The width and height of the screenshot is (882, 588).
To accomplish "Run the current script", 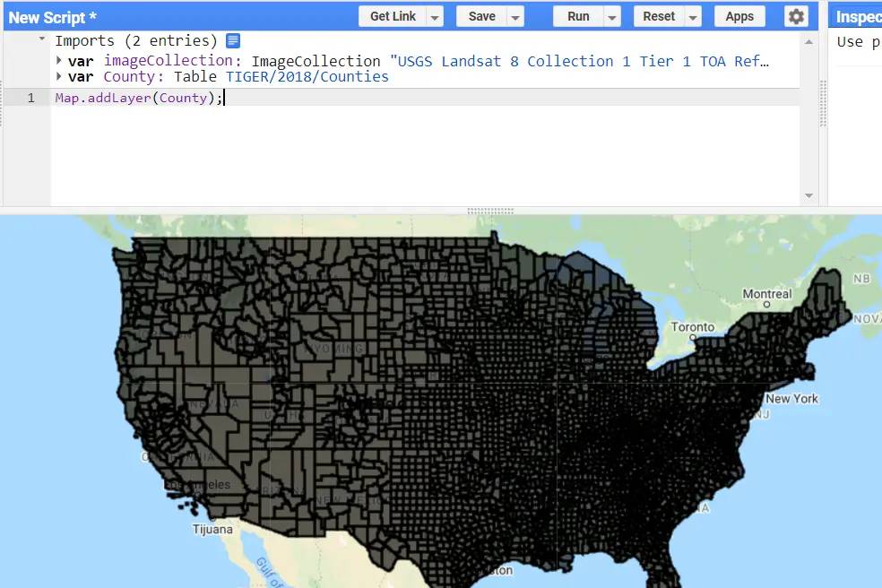I will [x=578, y=16].
